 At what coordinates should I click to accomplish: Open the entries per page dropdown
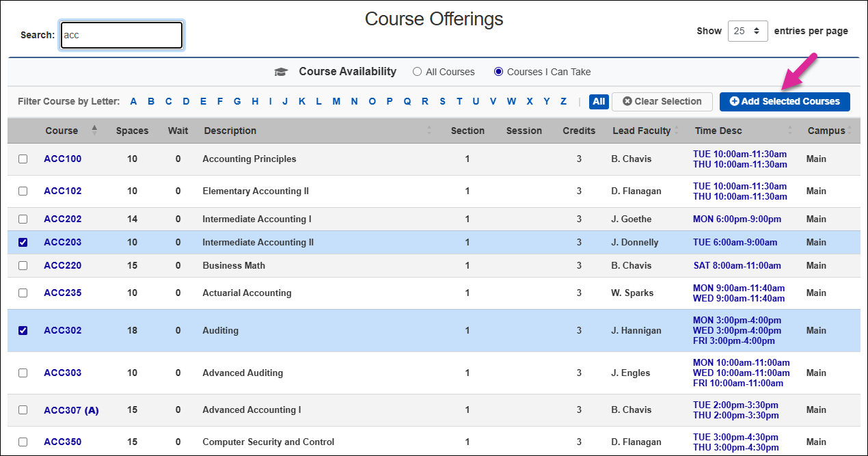click(x=748, y=31)
